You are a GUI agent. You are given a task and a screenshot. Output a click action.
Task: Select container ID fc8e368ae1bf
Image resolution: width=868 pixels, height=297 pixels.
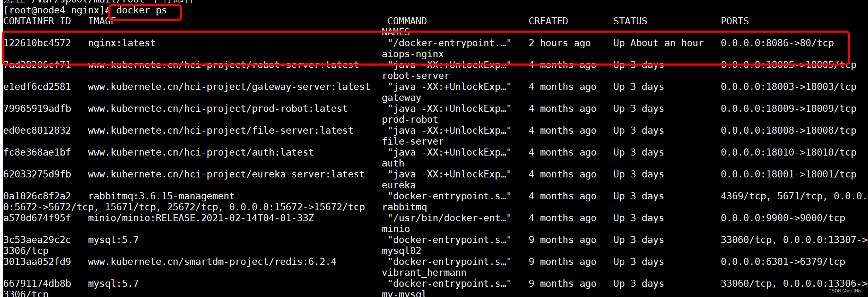(37, 152)
